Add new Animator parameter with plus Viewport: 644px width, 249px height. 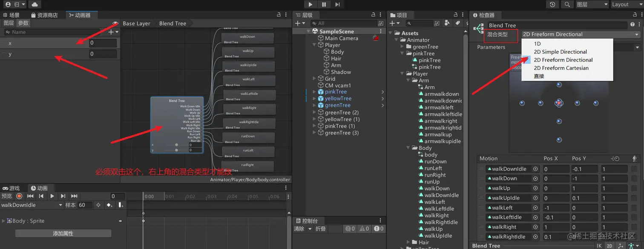click(x=113, y=32)
